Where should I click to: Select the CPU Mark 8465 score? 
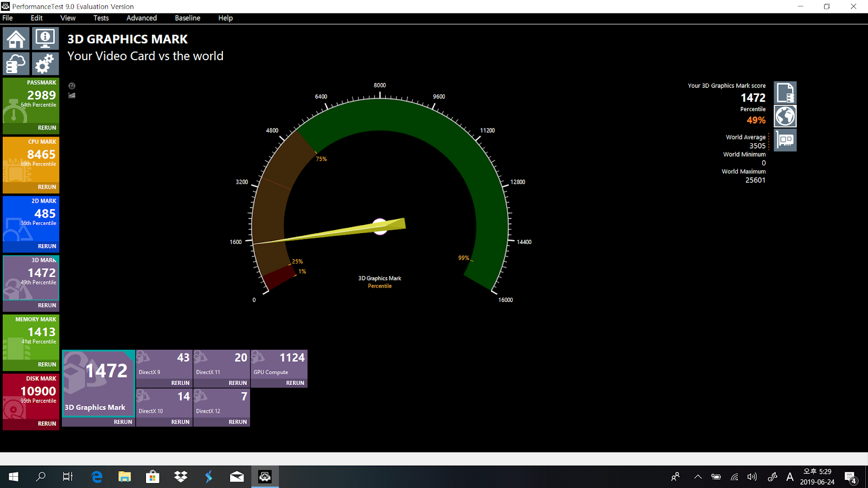coord(42,155)
